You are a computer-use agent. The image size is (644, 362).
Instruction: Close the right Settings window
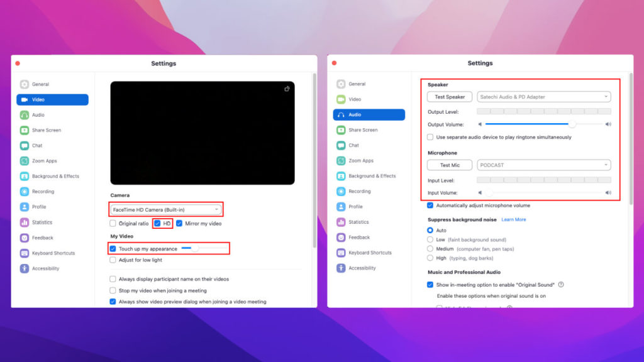pos(335,63)
